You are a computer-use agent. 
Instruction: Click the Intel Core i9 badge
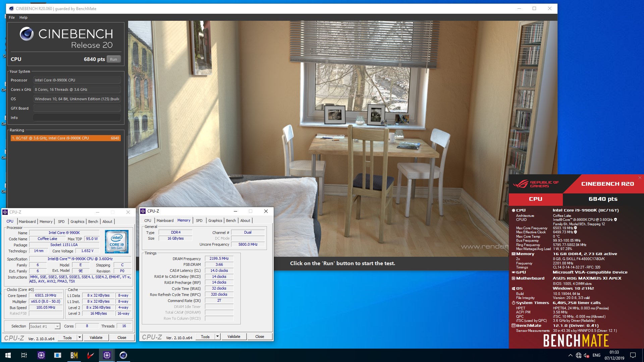[117, 242]
